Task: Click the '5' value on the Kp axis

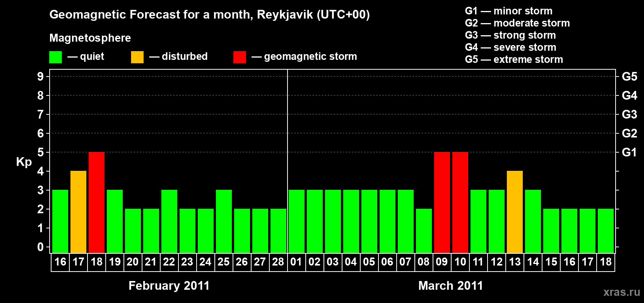Action: (41, 152)
